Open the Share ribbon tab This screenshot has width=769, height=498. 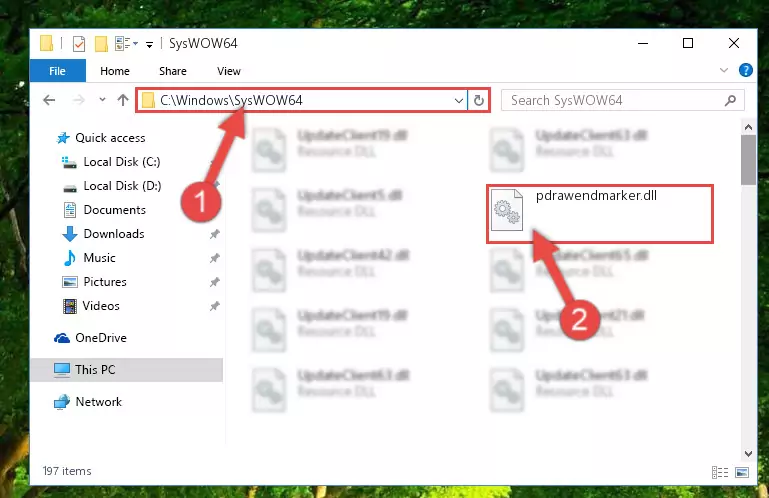(173, 71)
